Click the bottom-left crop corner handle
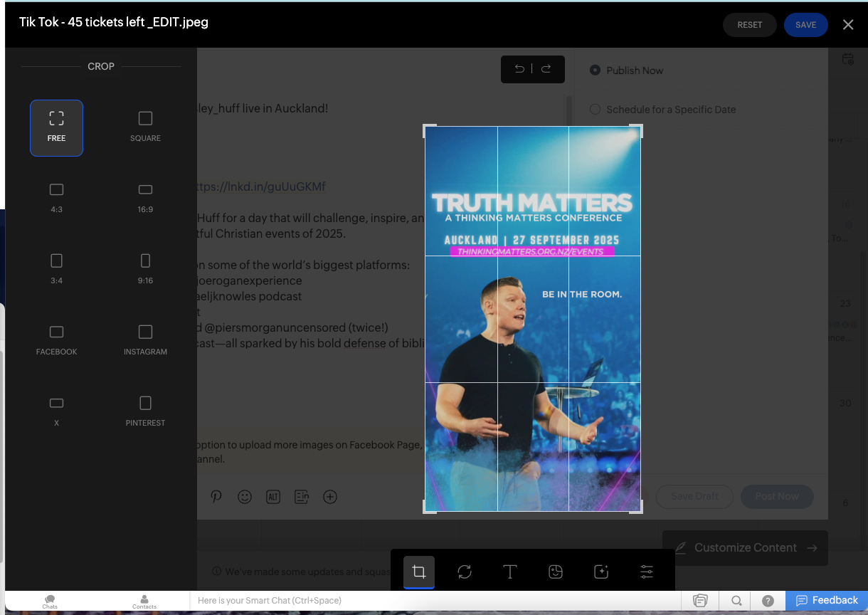Viewport: 868px width, 615px height. 430,507
